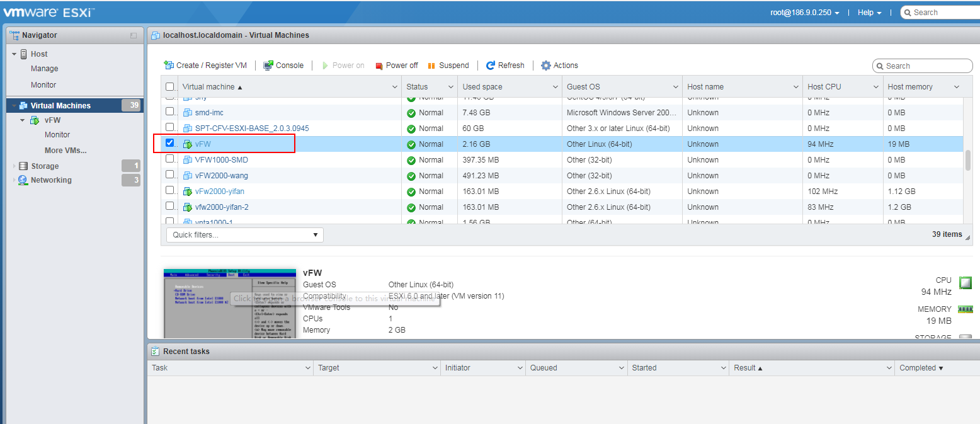Open Monitor under Host
The height and width of the screenshot is (424, 980).
tap(43, 85)
